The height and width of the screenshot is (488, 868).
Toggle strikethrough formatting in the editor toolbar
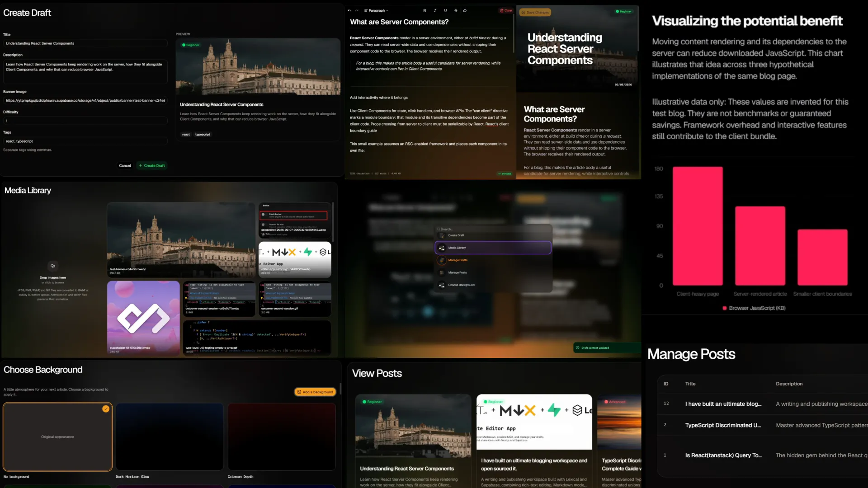click(x=456, y=10)
